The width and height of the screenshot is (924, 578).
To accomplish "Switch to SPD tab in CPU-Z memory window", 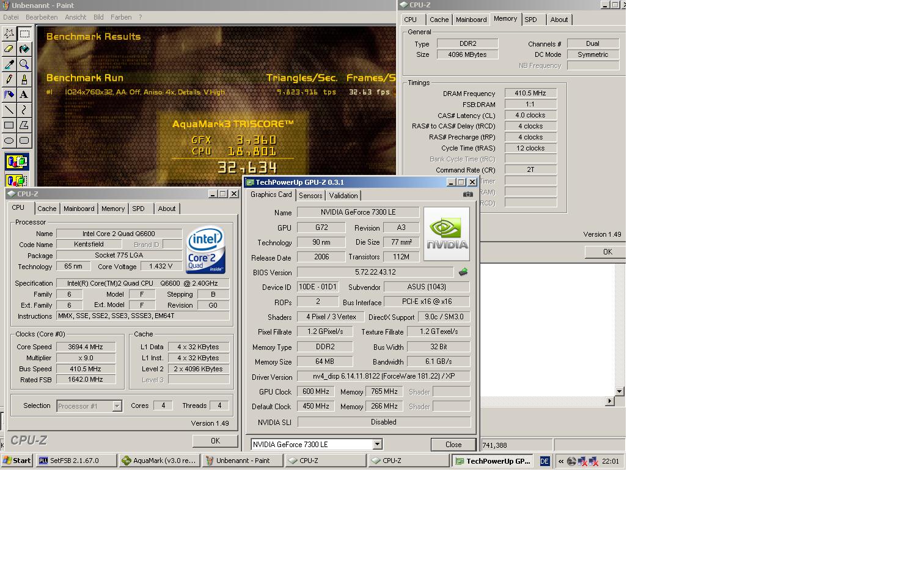I will (x=531, y=20).
